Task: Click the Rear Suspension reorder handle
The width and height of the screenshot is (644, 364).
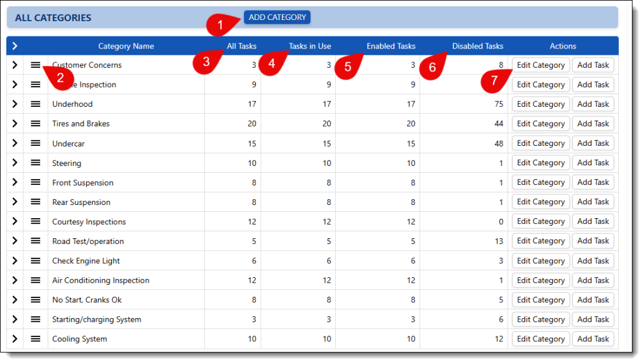Action: (x=36, y=202)
